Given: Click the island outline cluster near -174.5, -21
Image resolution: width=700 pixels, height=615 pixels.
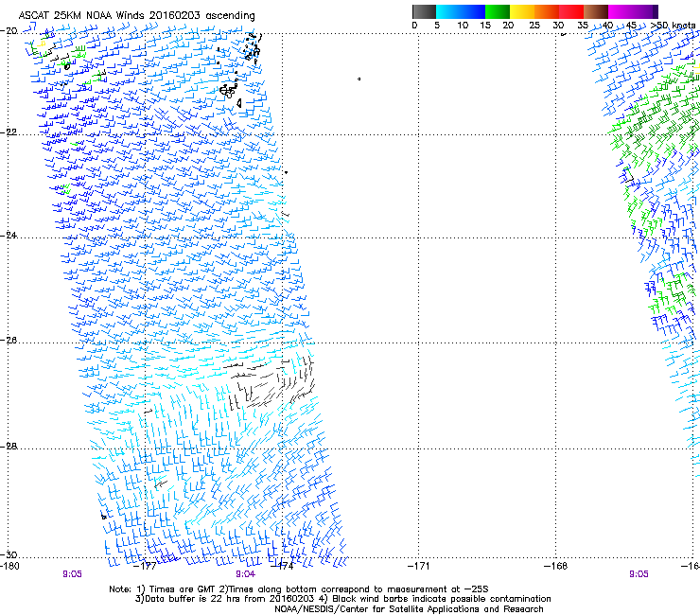Looking at the screenshot, I should pyautogui.click(x=228, y=91).
